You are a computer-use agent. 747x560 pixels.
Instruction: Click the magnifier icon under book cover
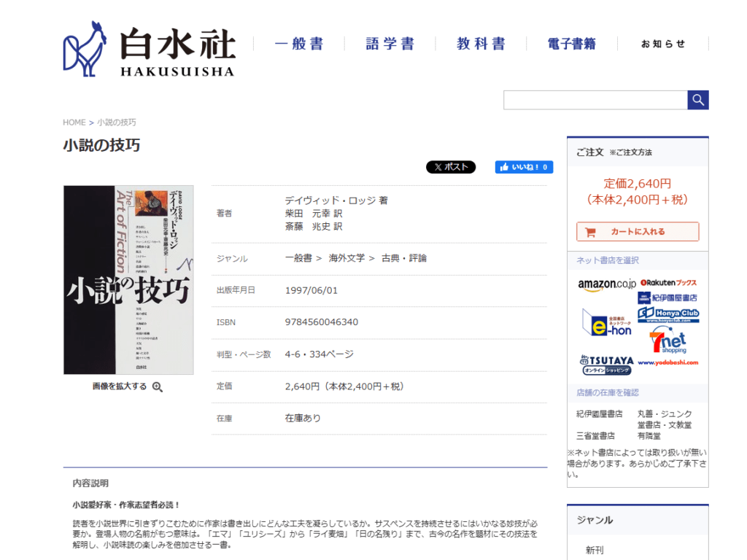pyautogui.click(x=158, y=386)
